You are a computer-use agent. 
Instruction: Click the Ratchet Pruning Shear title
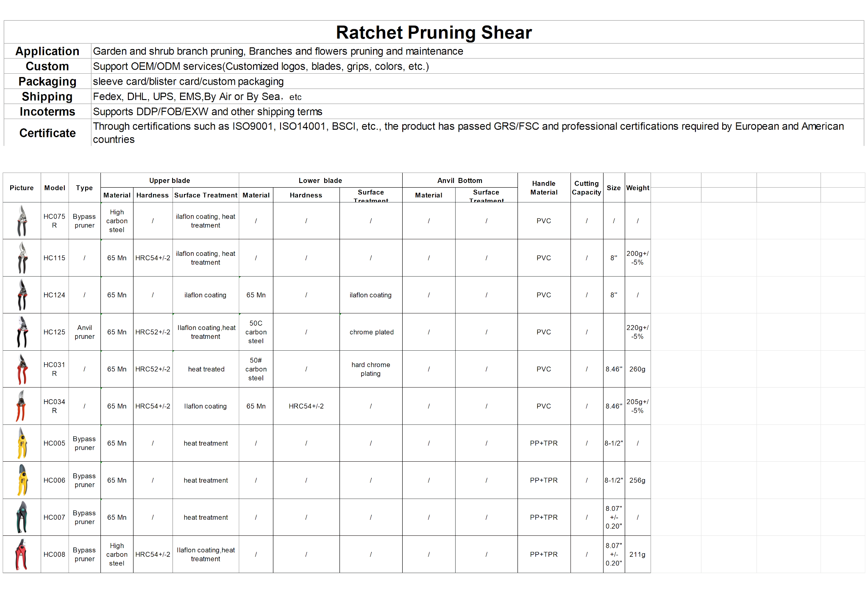pos(434,33)
